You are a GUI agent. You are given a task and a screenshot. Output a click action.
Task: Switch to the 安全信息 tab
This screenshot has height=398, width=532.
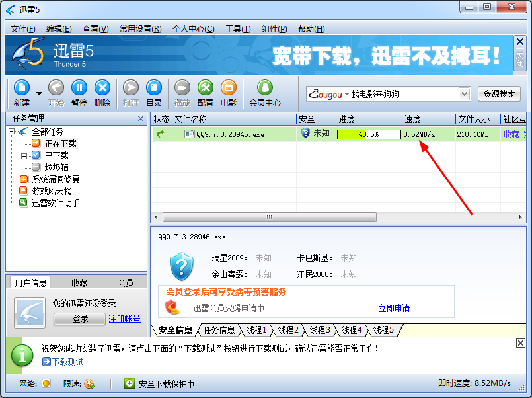tap(175, 330)
